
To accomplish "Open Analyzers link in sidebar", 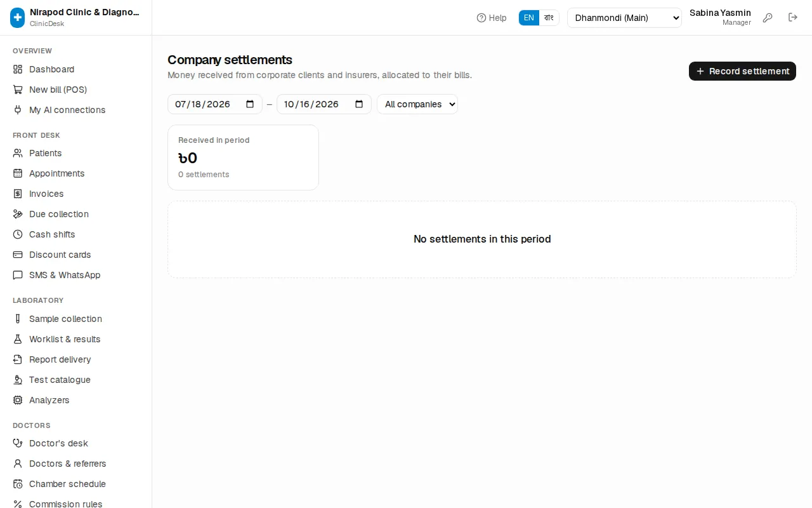I will pyautogui.click(x=76, y=400).
